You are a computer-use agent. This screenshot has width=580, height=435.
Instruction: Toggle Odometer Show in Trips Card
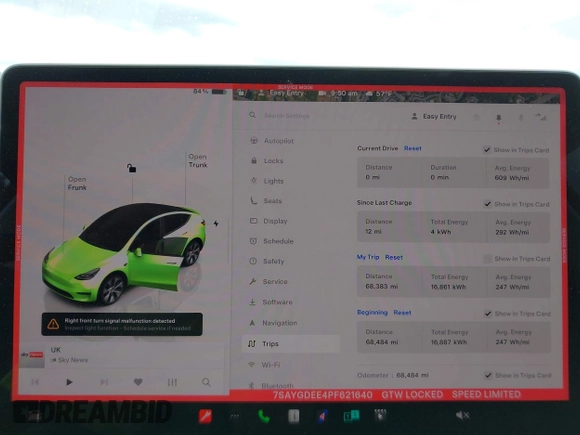click(x=488, y=375)
